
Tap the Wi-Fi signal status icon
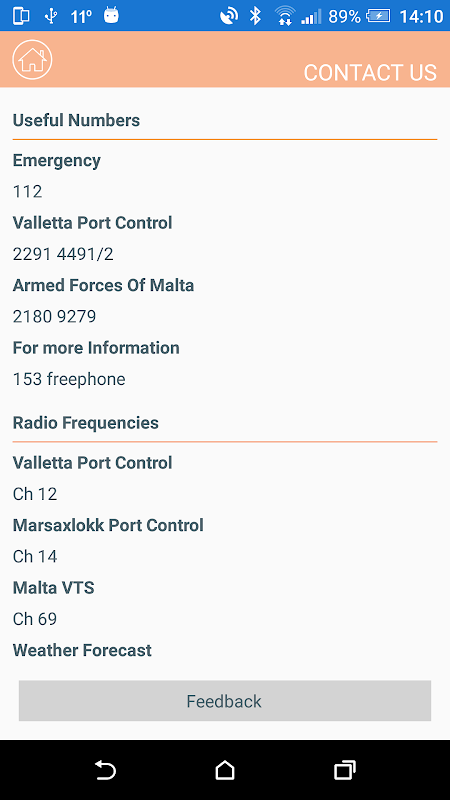click(285, 16)
